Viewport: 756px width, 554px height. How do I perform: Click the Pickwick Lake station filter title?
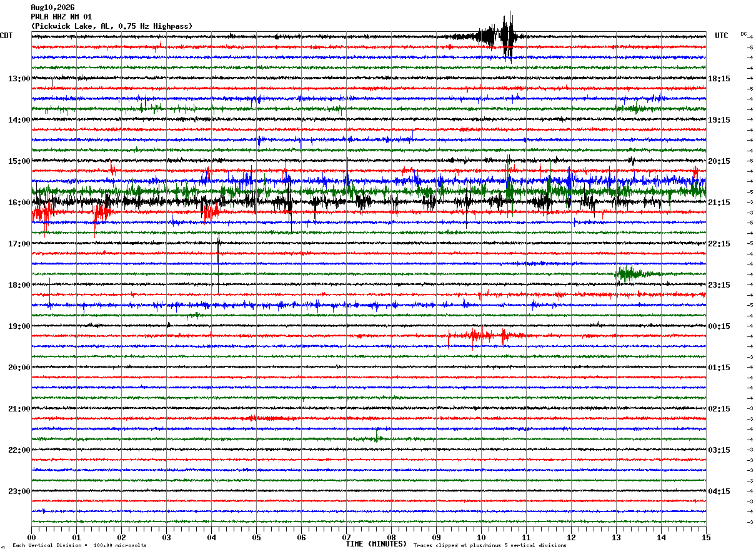[x=112, y=26]
